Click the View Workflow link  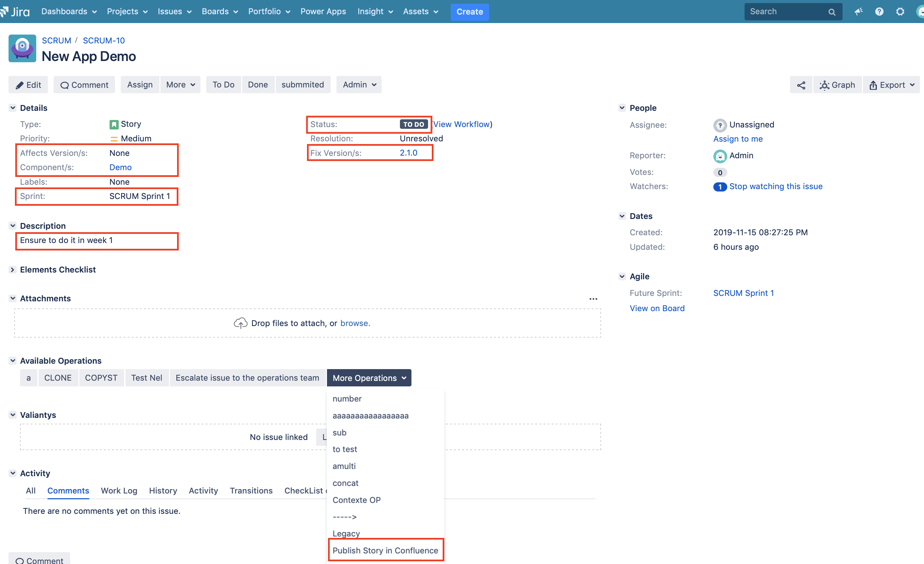click(x=463, y=124)
